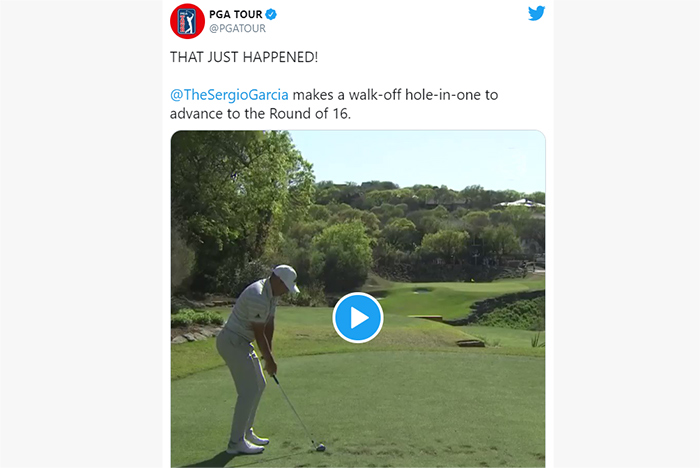Image resolution: width=700 pixels, height=468 pixels.
Task: Click the "makes a walk-off hole-in-one to" text
Action: (395, 95)
